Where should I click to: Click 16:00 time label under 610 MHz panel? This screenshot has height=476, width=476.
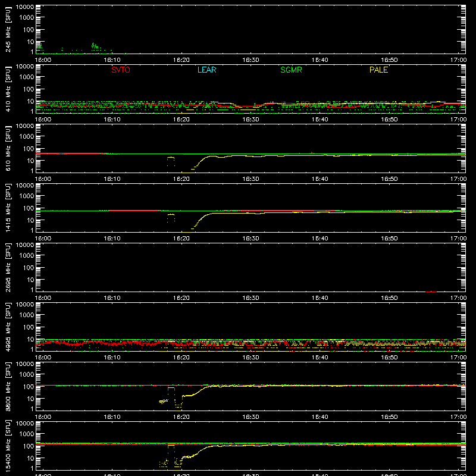(x=43, y=179)
